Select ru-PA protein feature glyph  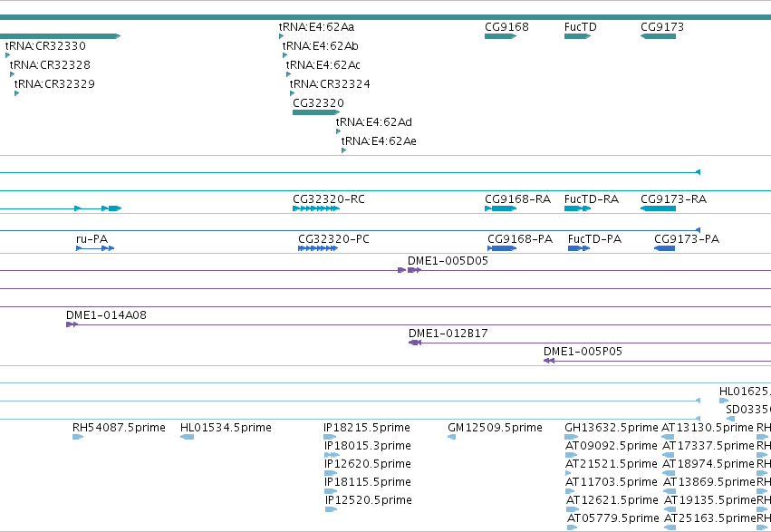(95, 248)
